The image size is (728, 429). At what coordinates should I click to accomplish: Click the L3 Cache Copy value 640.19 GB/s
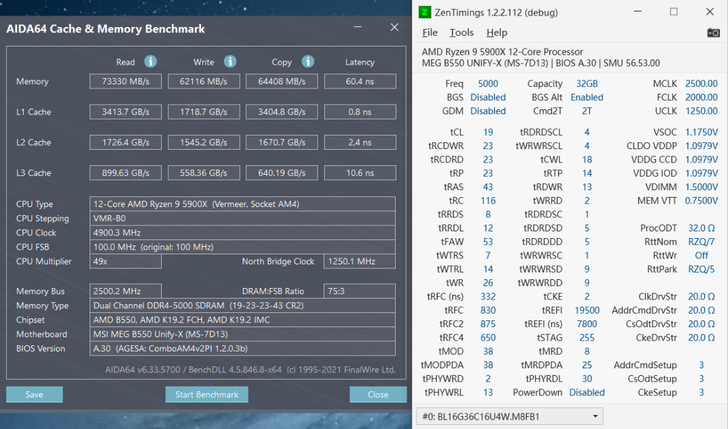point(282,173)
